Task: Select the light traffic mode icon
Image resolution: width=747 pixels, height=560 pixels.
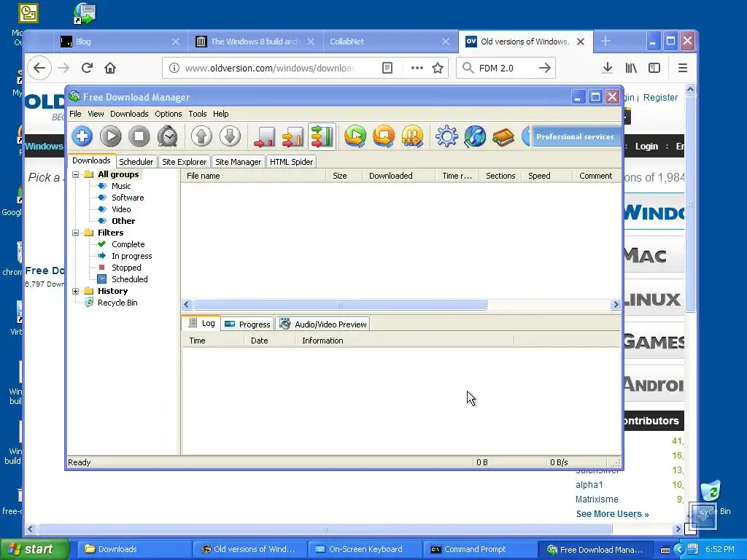Action: (x=264, y=136)
